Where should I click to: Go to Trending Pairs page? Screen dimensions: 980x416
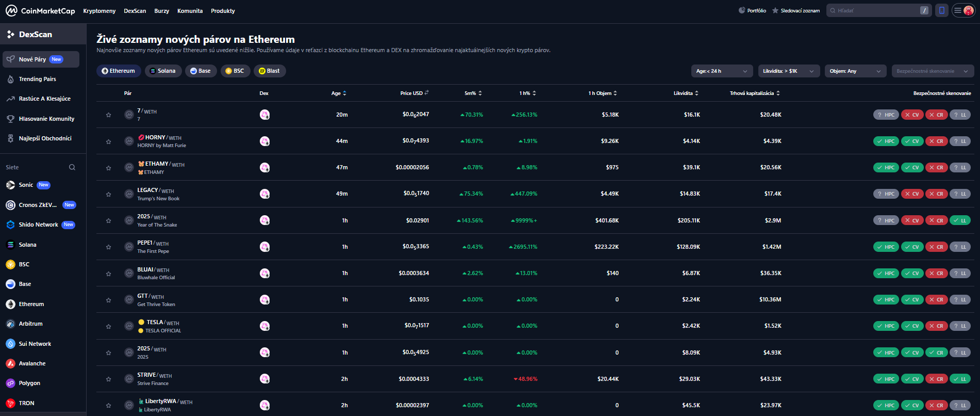click(37, 79)
